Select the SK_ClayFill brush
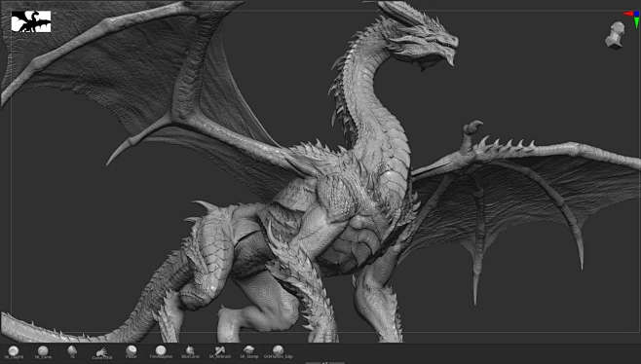Image resolution: width=641 pixels, height=364 pixels. click(14, 351)
